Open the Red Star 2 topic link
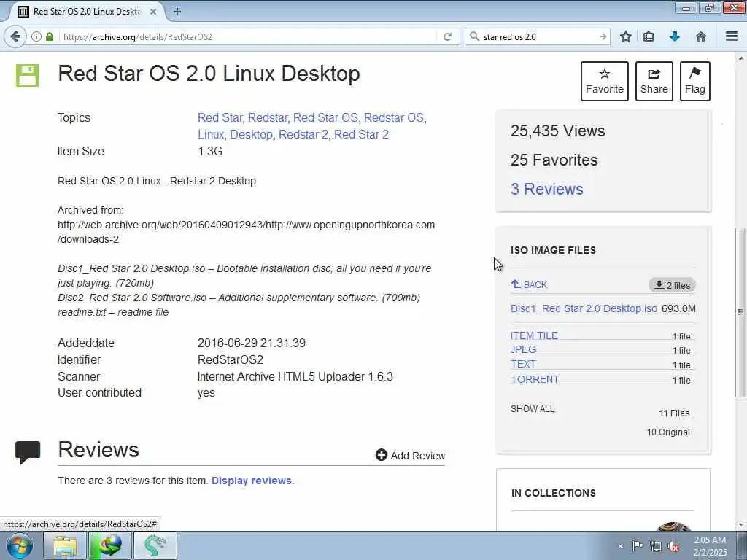Viewport: 747px width, 560px height. (361, 134)
